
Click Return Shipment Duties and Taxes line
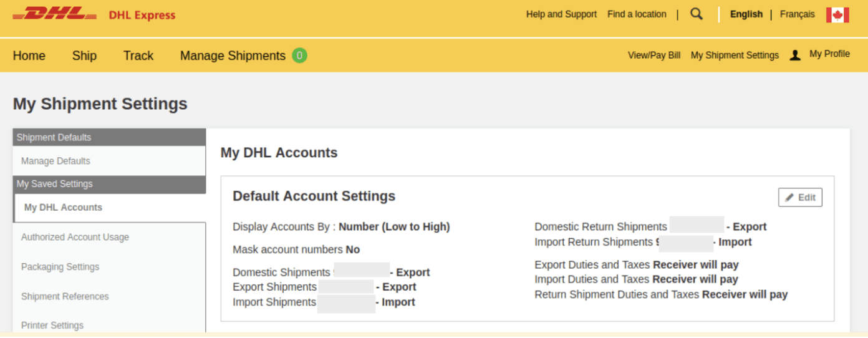coord(661,294)
